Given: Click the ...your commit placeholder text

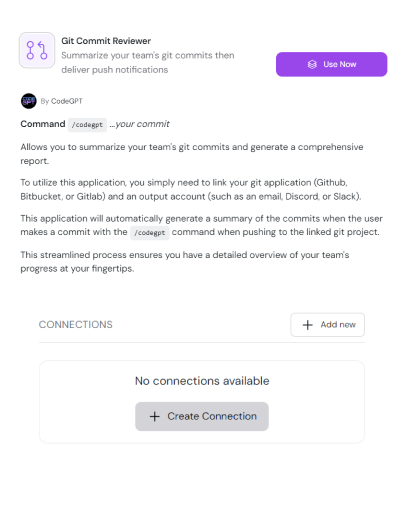Looking at the screenshot, I should pos(140,124).
